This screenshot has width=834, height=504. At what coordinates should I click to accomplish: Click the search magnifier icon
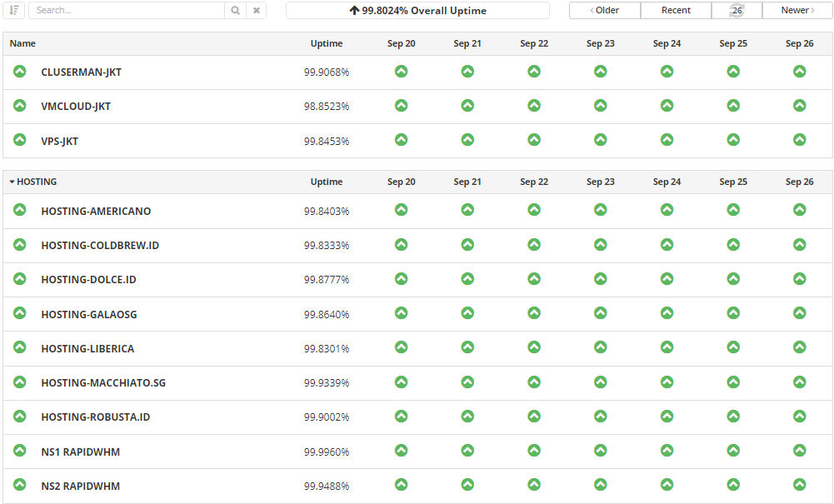[236, 11]
